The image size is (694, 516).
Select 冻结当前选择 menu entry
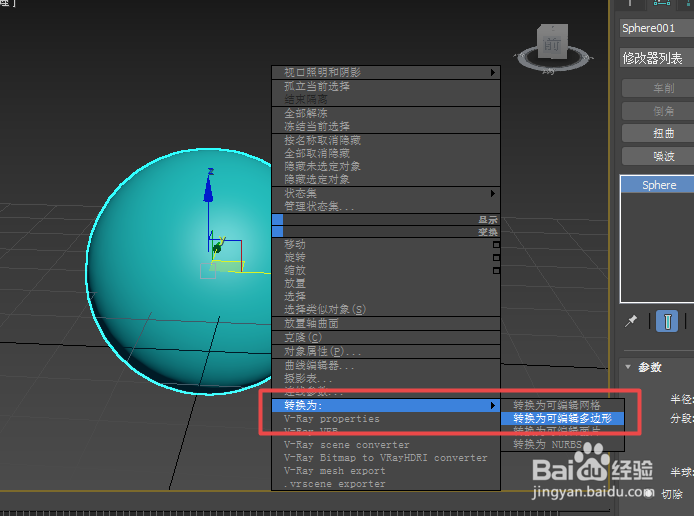pos(386,127)
